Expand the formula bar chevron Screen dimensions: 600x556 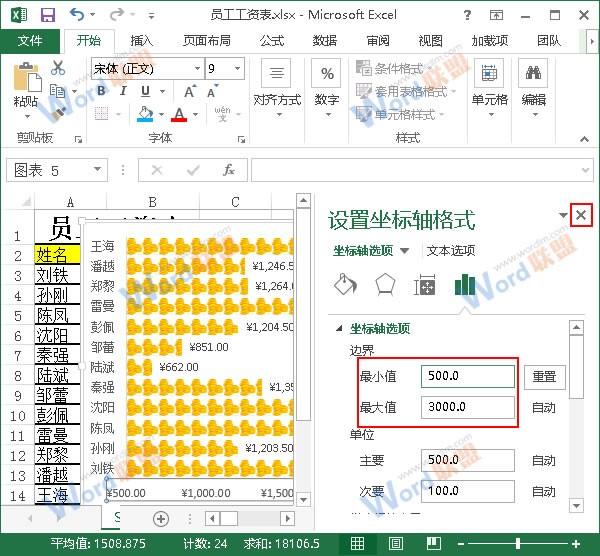tap(585, 170)
